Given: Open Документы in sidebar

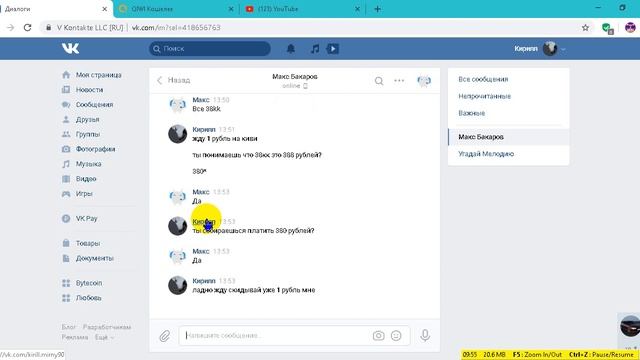Looking at the screenshot, I should tap(94, 258).
